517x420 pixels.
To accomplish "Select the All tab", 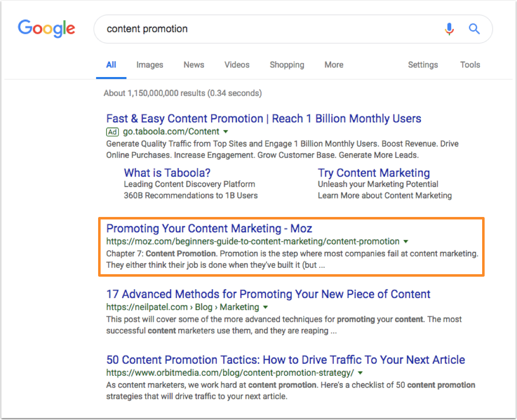I will coord(111,65).
